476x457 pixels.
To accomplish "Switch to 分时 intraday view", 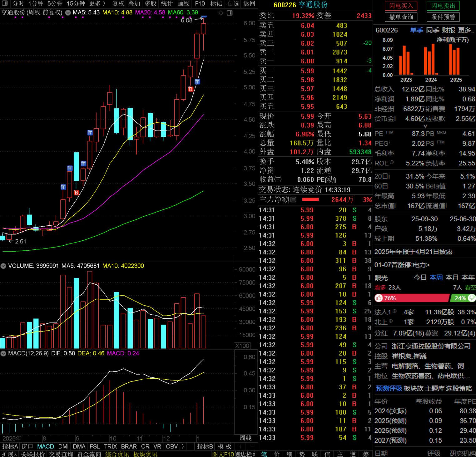I will (x=18, y=3).
